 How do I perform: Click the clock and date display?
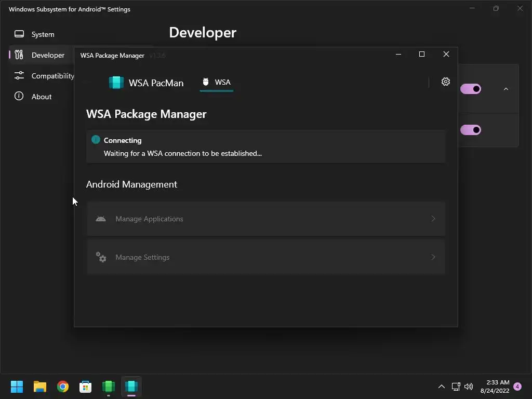click(x=495, y=387)
